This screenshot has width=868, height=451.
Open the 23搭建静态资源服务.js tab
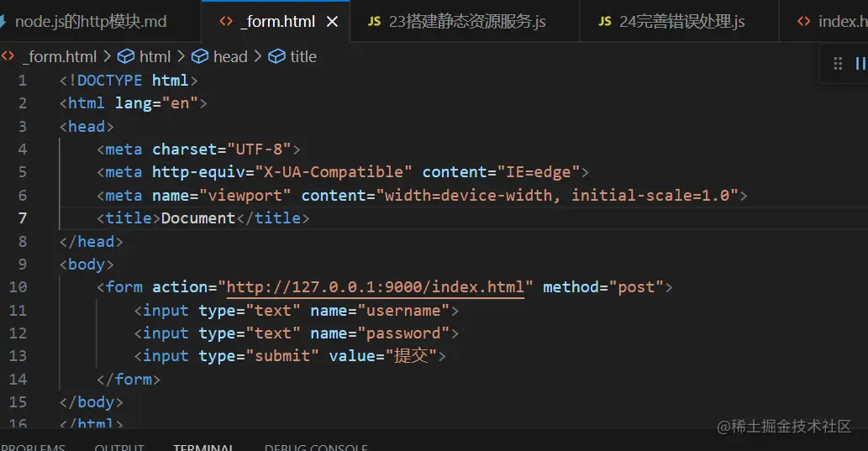[x=465, y=22]
